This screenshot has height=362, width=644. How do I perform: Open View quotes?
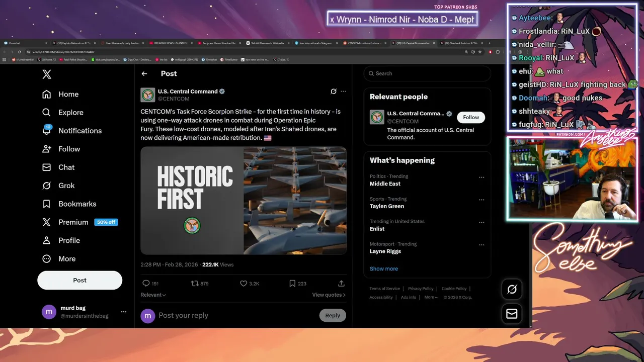pyautogui.click(x=329, y=295)
